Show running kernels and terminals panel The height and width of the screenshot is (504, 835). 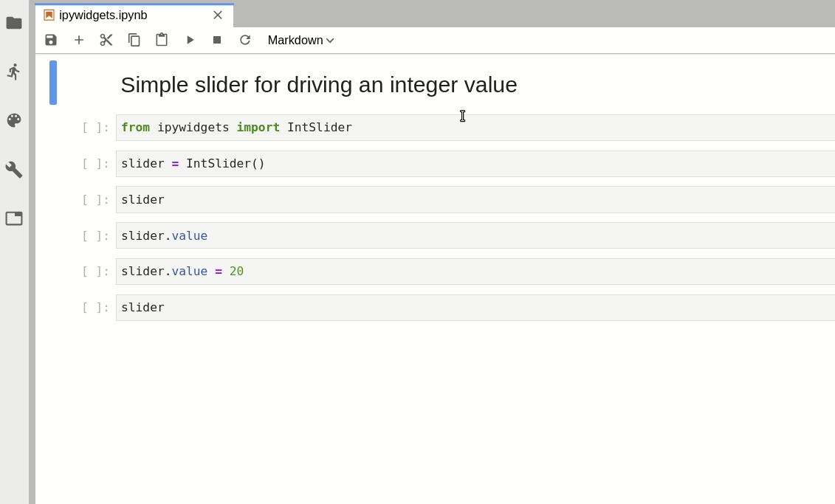point(14,72)
